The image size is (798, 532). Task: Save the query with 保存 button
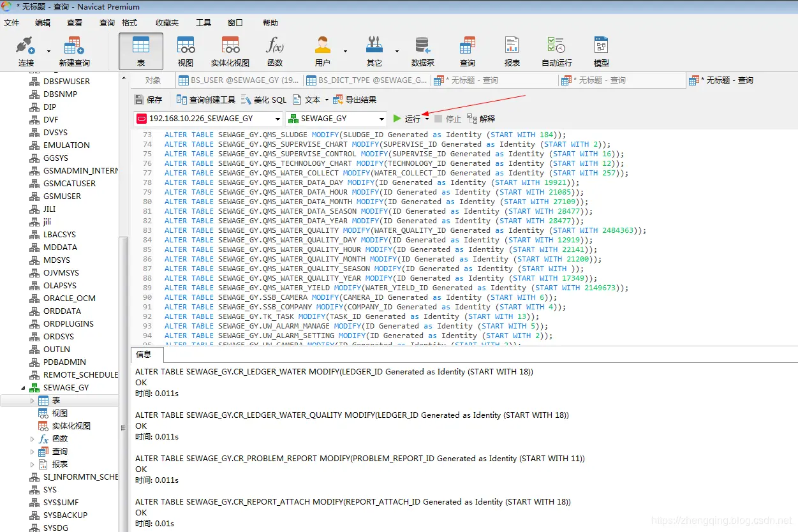point(149,100)
